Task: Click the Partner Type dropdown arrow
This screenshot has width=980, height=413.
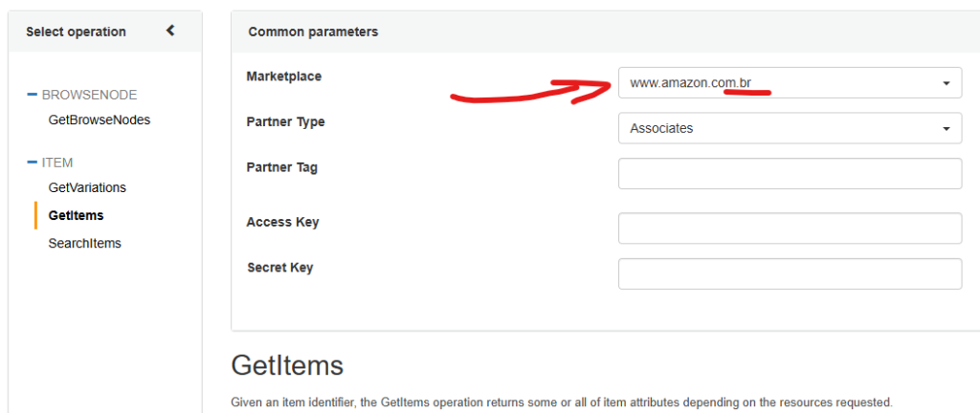Action: point(947,128)
